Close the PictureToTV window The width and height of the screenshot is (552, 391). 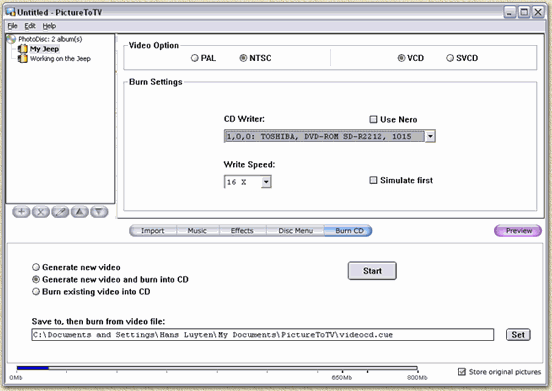tap(538, 12)
